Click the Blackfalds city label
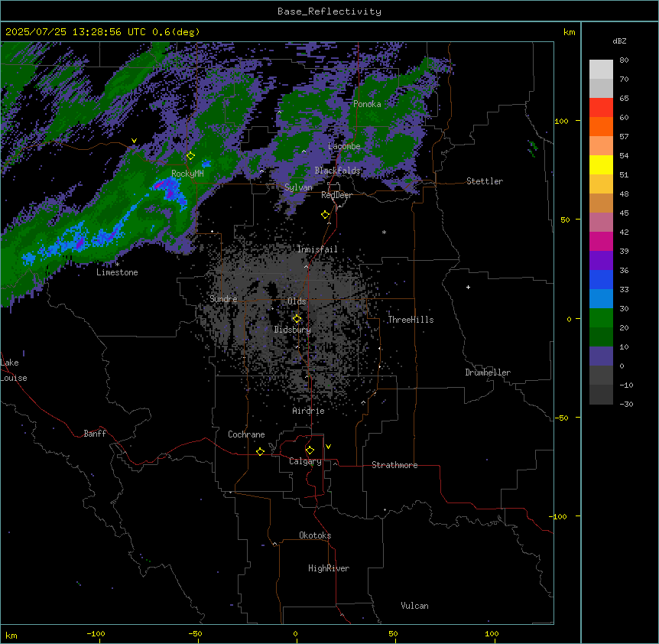Screen dimensions: 659x644 (x=337, y=171)
